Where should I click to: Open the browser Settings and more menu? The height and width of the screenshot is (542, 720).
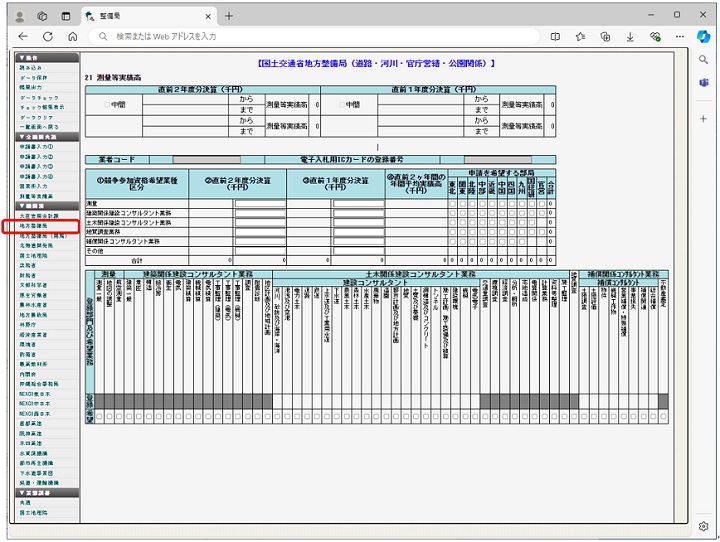(x=680, y=36)
